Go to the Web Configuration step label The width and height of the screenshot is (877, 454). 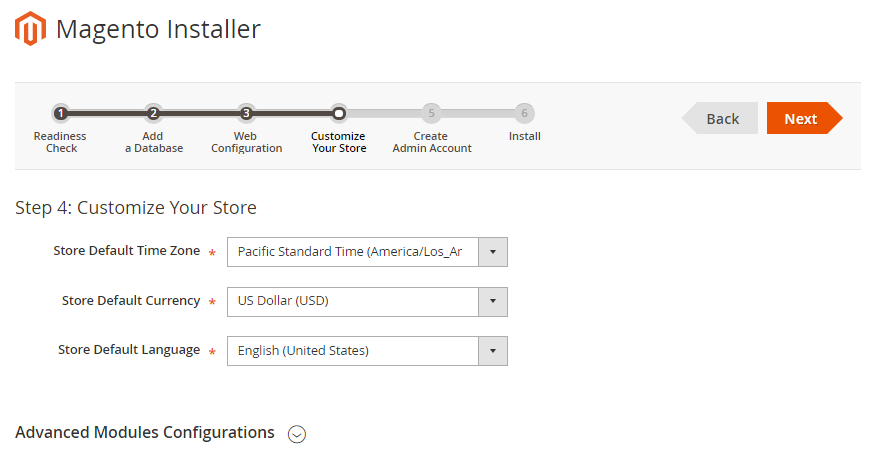pos(246,142)
